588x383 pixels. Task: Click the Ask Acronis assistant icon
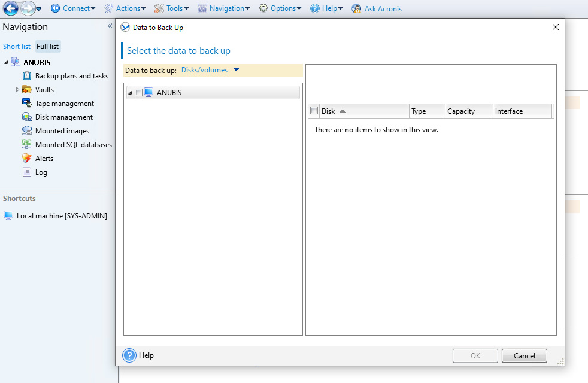pos(356,8)
